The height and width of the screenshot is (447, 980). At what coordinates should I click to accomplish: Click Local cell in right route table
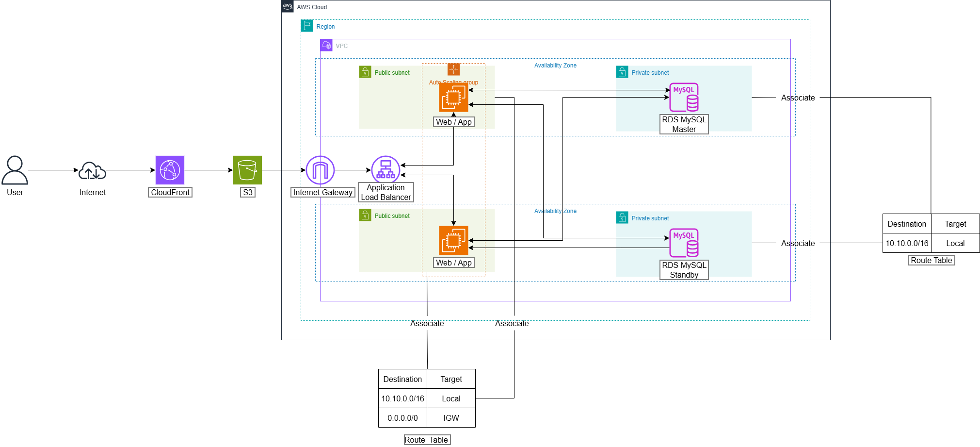(955, 243)
